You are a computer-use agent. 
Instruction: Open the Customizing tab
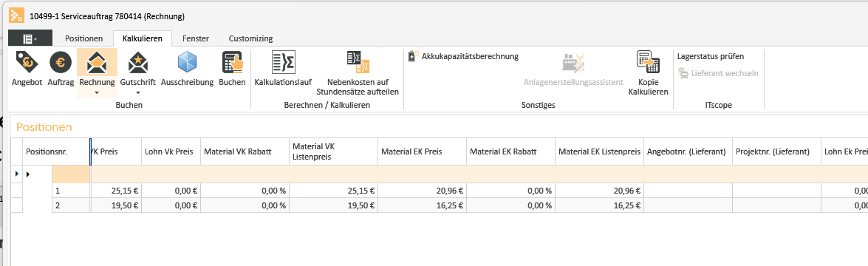click(x=250, y=38)
